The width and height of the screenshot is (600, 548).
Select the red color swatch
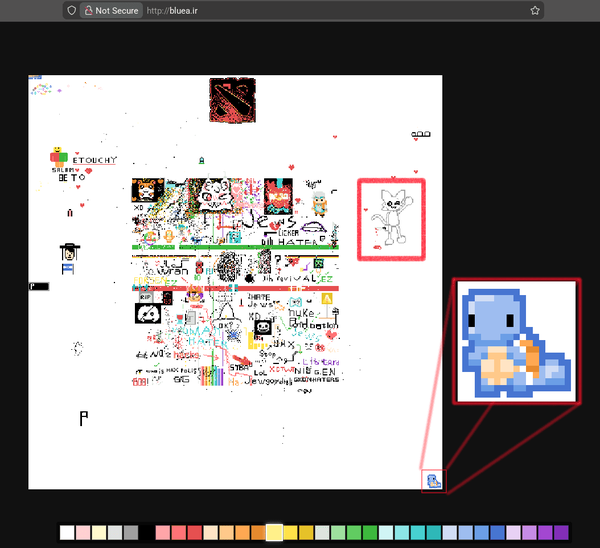tap(194, 532)
